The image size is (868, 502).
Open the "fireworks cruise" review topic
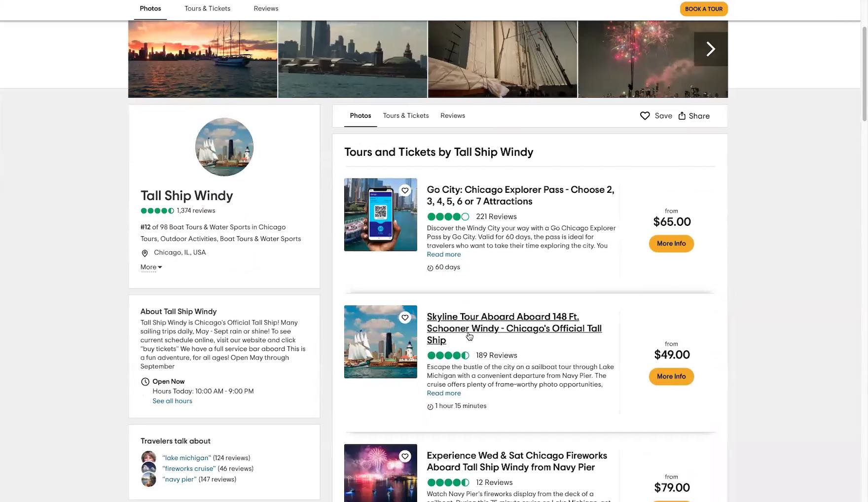[189, 469]
